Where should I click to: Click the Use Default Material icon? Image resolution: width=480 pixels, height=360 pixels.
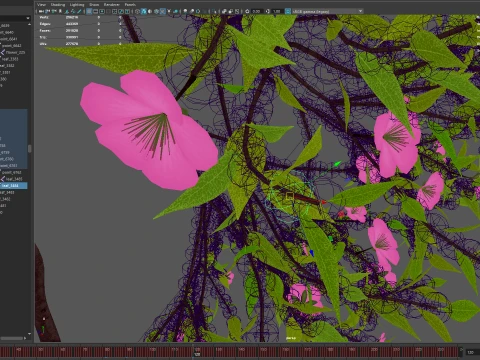pyautogui.click(x=150, y=11)
